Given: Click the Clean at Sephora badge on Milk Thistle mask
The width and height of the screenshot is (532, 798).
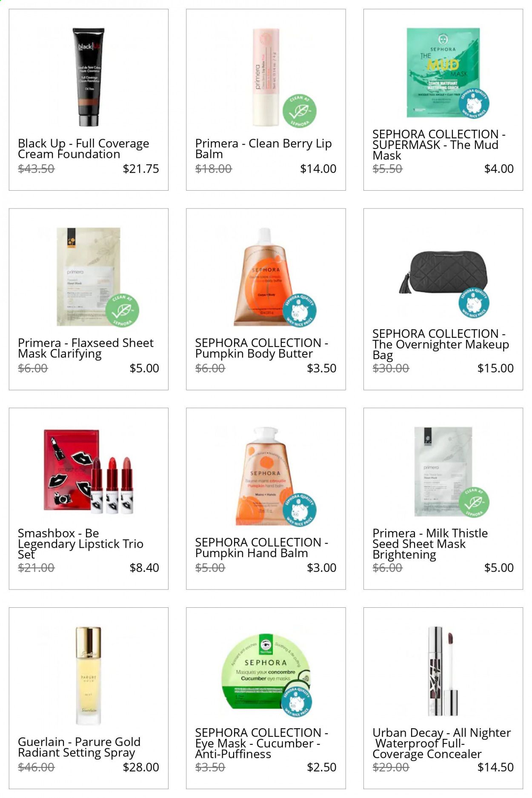Looking at the screenshot, I should [474, 502].
